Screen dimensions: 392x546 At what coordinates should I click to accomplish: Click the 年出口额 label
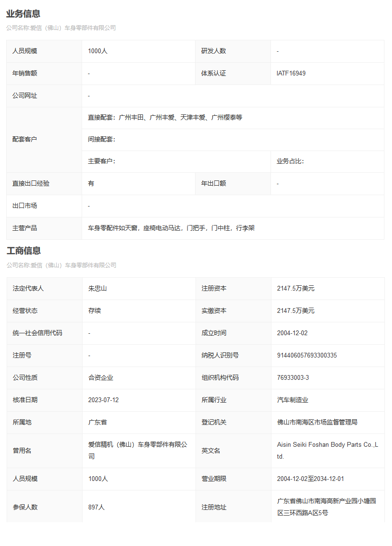point(214,184)
